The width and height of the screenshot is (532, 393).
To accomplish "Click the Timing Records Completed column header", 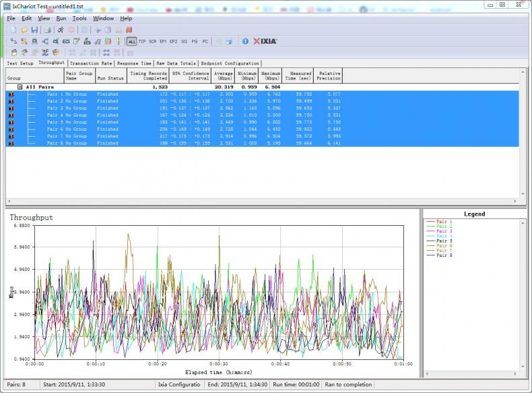I will coord(148,75).
